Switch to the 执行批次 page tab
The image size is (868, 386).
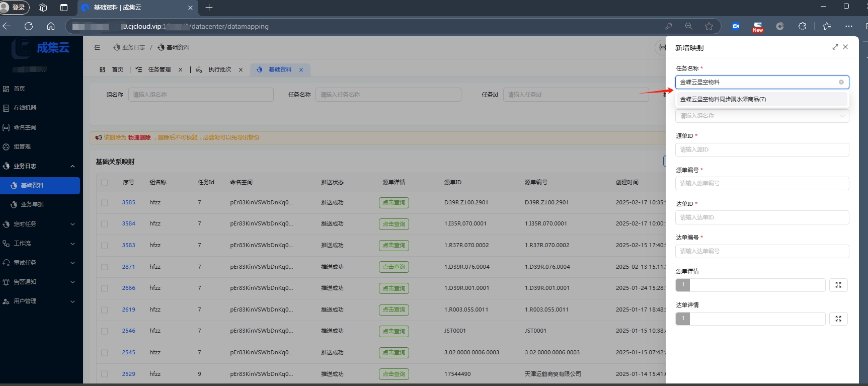[214, 69]
